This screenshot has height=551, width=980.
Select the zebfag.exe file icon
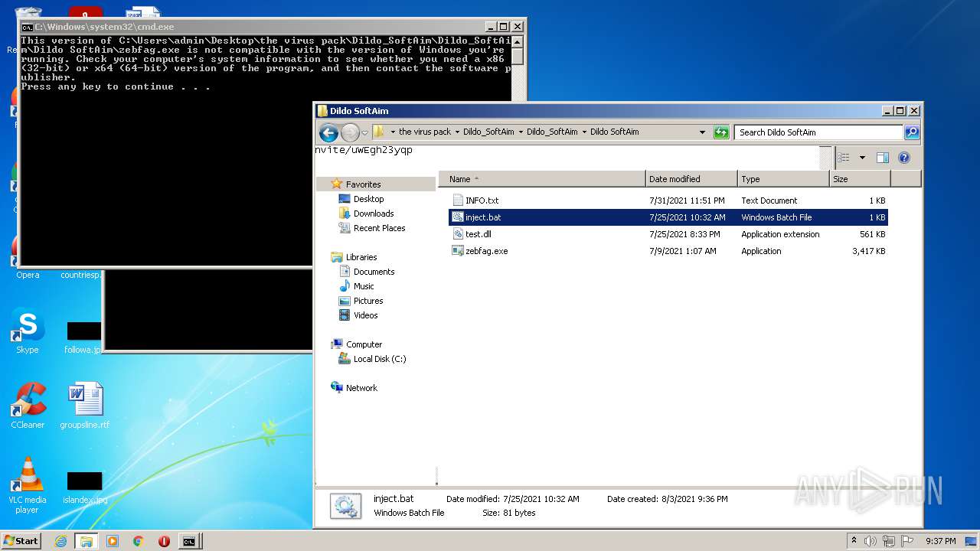pos(458,251)
